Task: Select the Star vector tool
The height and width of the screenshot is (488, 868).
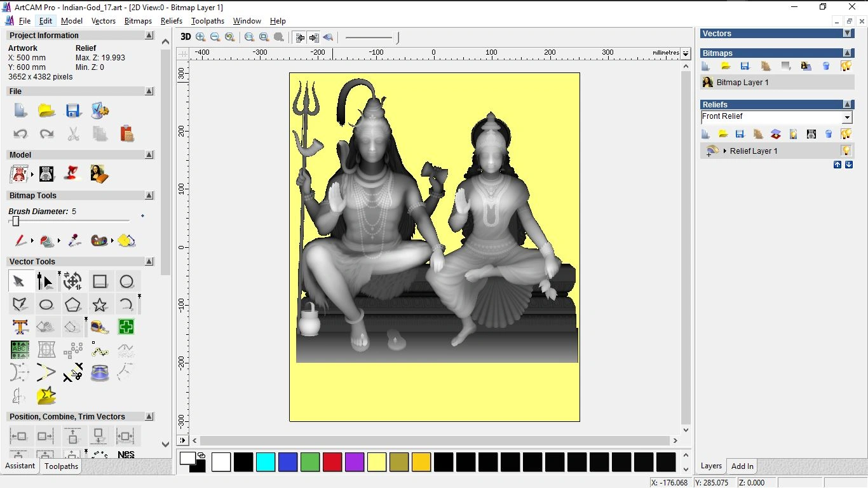Action: click(x=100, y=304)
